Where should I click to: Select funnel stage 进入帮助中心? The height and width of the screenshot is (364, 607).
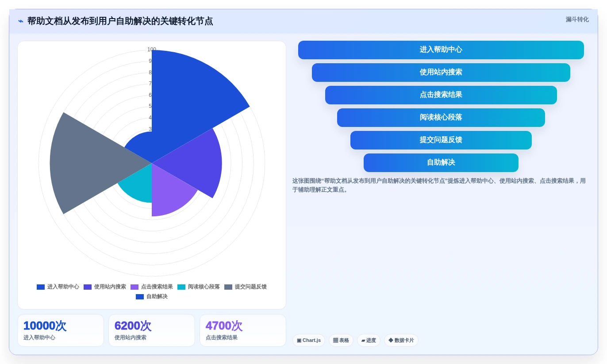pyautogui.click(x=441, y=50)
